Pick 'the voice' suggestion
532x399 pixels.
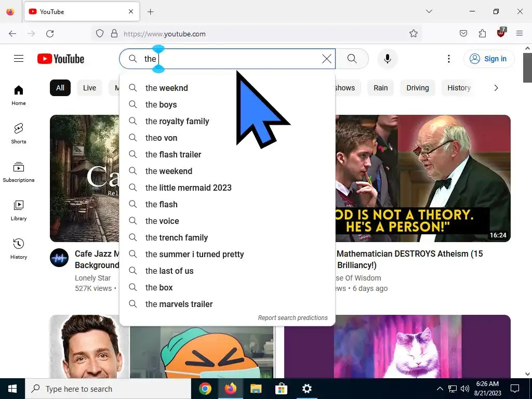pyautogui.click(x=228, y=221)
